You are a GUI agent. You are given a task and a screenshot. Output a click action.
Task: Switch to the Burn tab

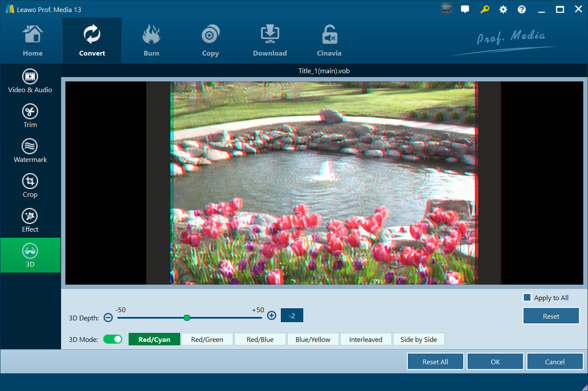(x=151, y=41)
